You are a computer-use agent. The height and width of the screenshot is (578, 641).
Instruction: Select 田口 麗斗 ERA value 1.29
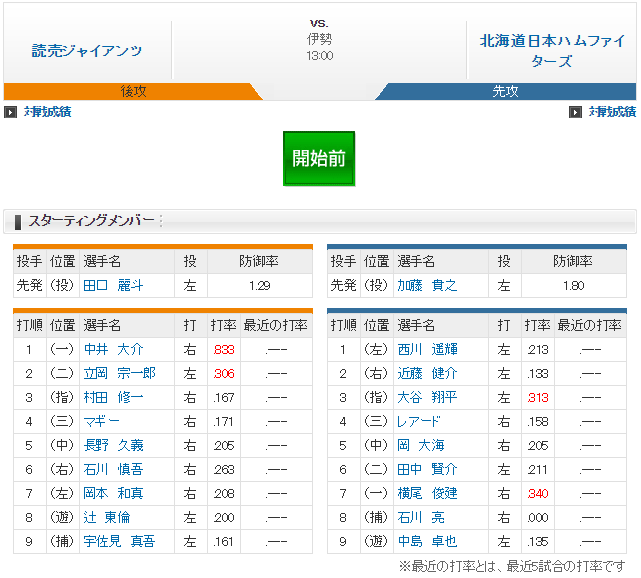[260, 286]
